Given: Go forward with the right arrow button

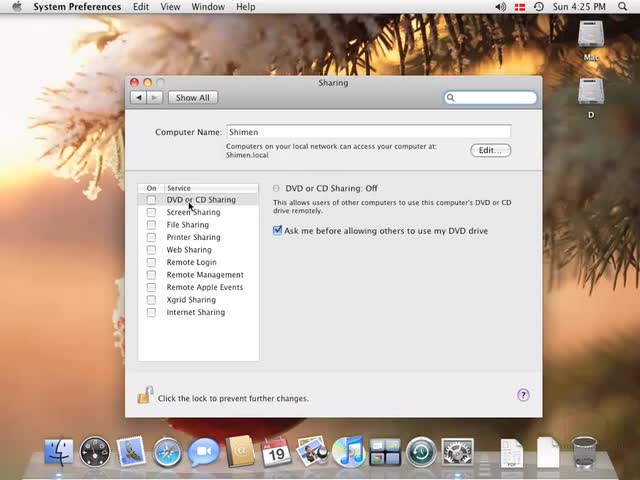Looking at the screenshot, I should pos(155,98).
